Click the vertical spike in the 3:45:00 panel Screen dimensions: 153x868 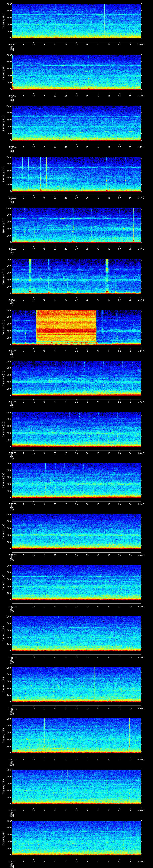[x=123, y=834]
